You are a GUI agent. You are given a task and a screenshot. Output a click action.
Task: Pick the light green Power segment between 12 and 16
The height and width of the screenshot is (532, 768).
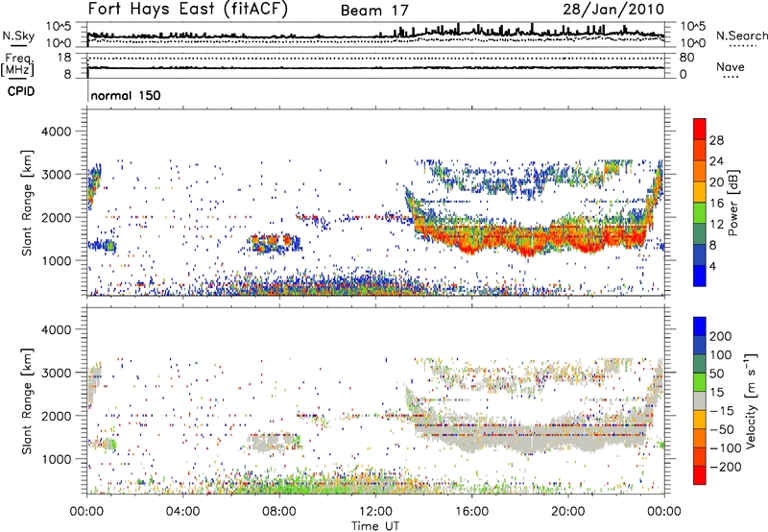pos(700,213)
